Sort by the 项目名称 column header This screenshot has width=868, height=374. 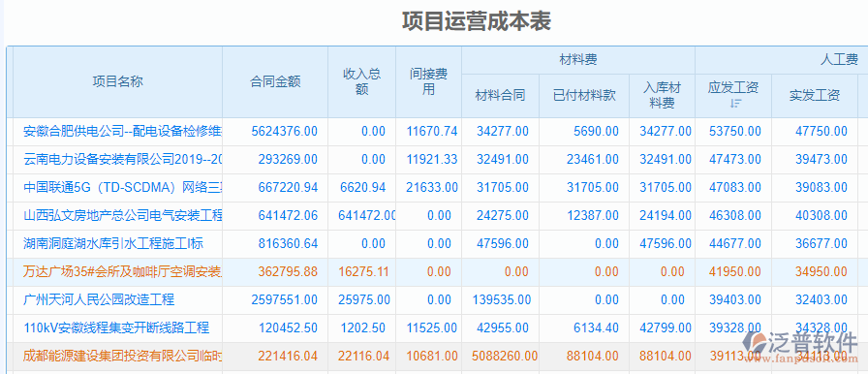[x=117, y=82]
